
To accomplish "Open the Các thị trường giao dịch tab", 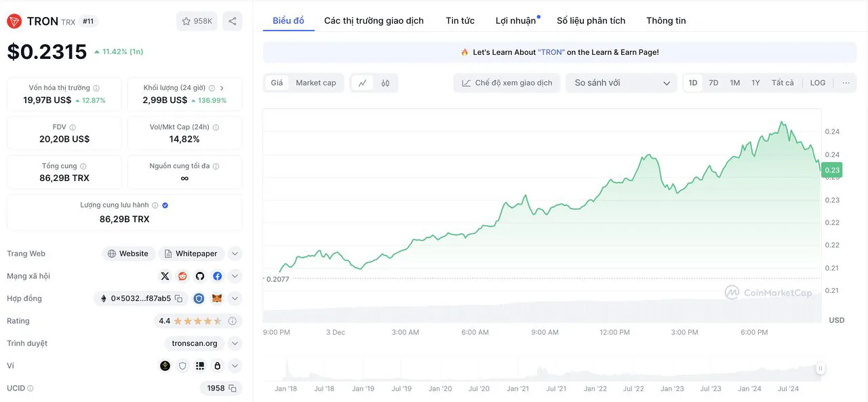I will click(x=374, y=20).
